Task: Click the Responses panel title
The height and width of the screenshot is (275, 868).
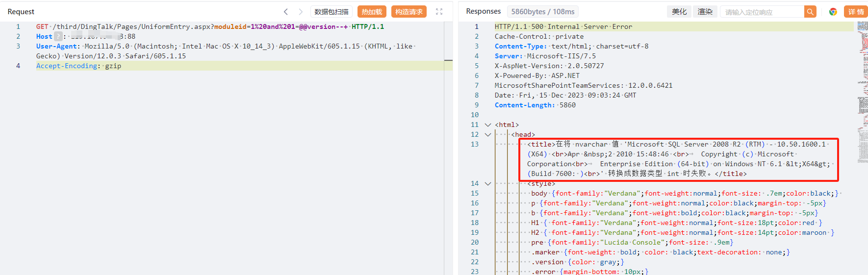Action: 484,11
